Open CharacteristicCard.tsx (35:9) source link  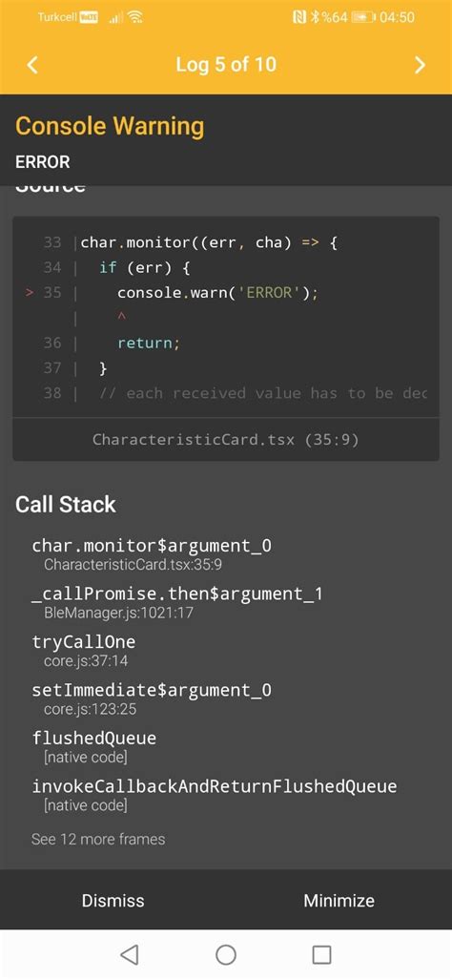[225, 439]
